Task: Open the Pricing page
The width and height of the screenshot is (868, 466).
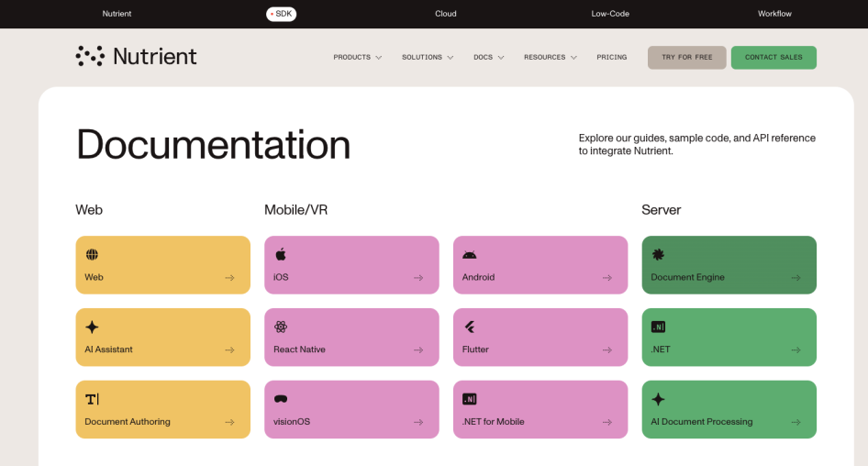Action: coord(612,57)
